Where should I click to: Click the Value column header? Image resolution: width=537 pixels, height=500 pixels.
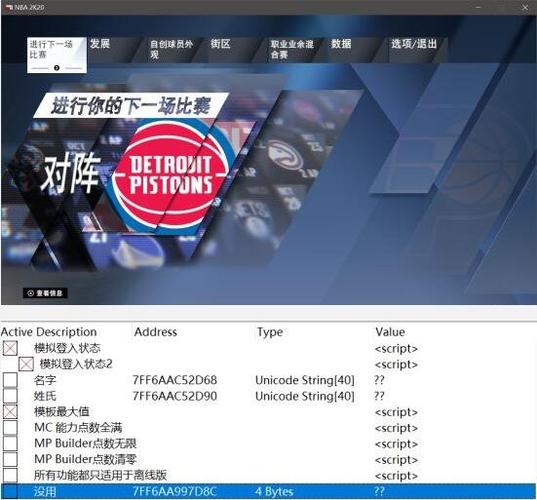390,332
